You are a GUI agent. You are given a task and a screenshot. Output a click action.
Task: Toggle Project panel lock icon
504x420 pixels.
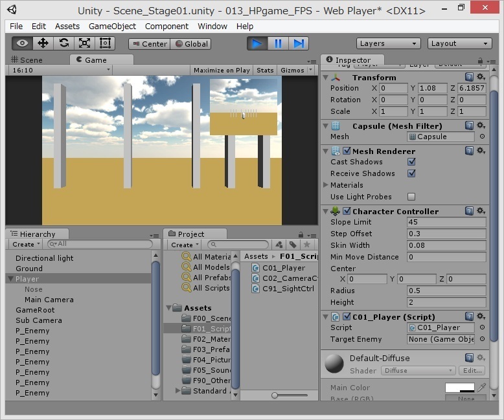point(301,234)
